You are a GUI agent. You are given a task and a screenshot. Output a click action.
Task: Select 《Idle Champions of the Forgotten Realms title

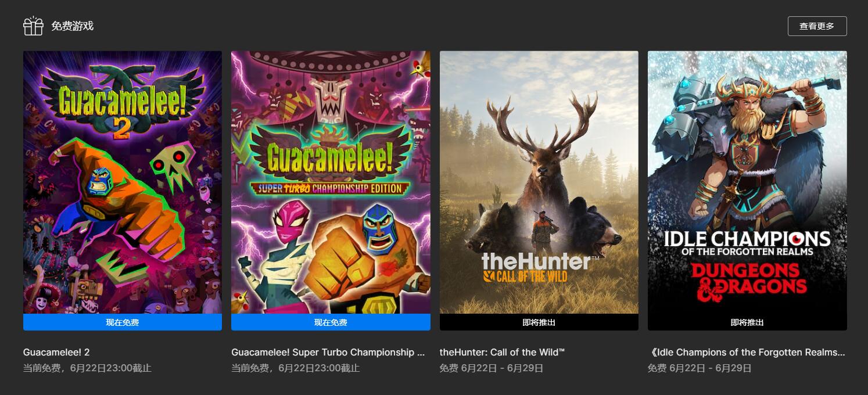[x=747, y=352]
